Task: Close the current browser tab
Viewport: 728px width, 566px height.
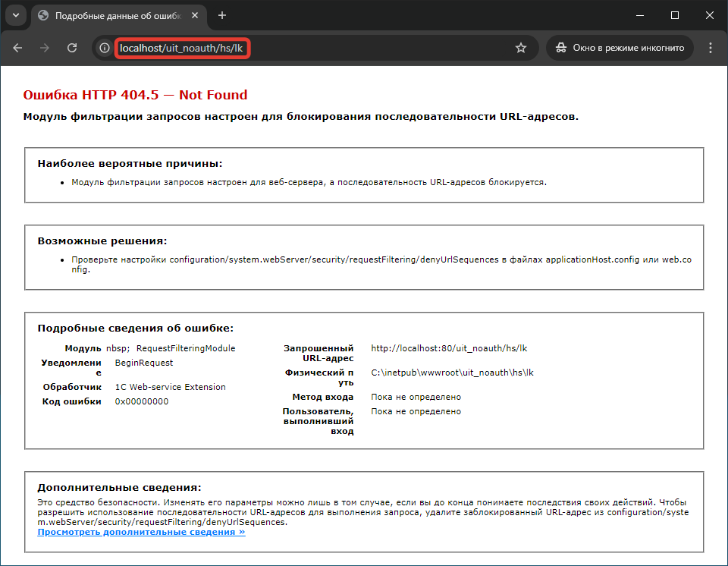Action: 193,15
